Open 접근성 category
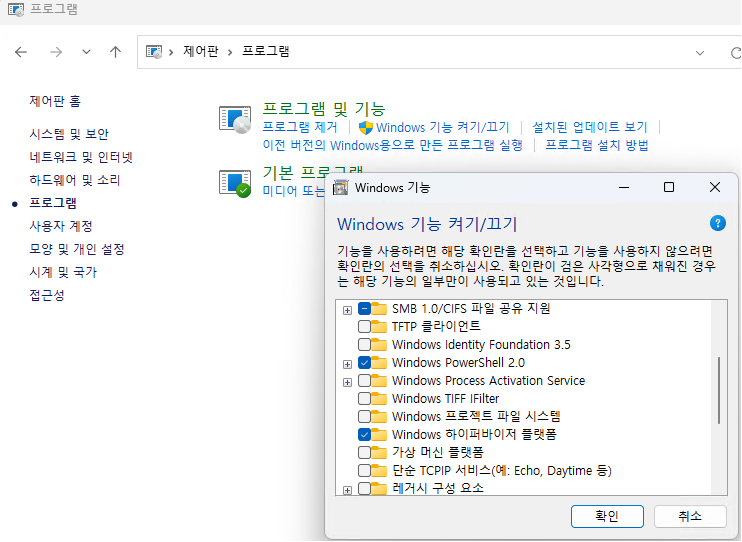Viewport: 742px width, 542px height. pyautogui.click(x=47, y=295)
